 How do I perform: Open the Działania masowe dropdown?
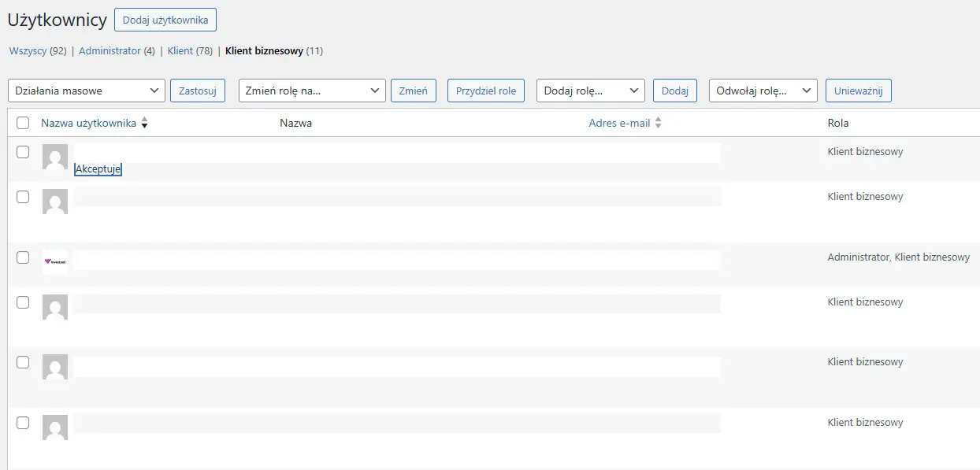(87, 91)
